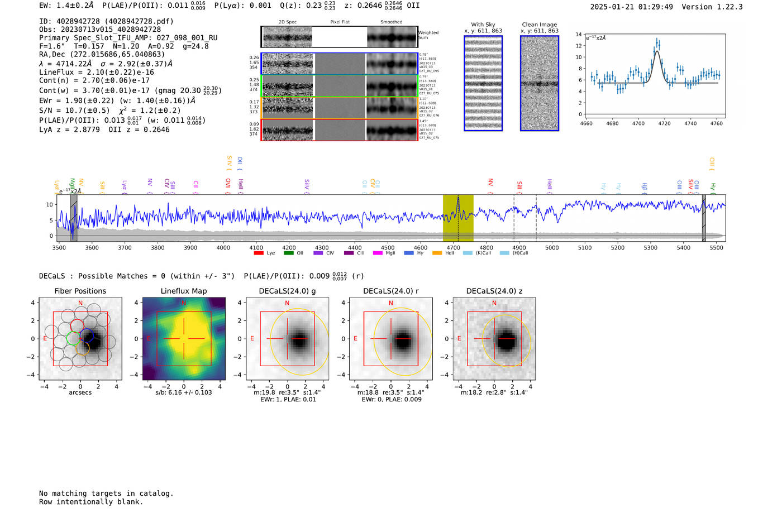This screenshot has height=532, width=782.
Task: Click the 'Cont(n) = 2.70(±0.06)e-17' line
Action: 94,80
